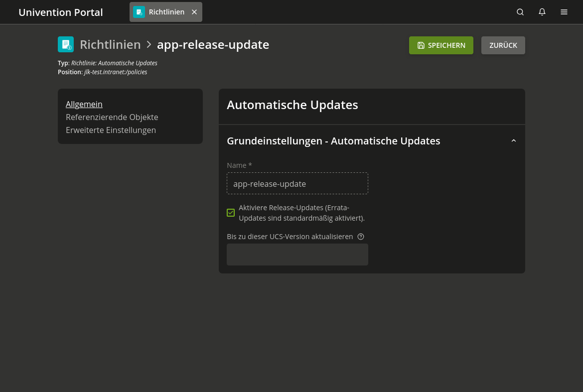The height and width of the screenshot is (392, 583).
Task: Click the save icon inside the SPEICHERN button
Action: pos(420,45)
